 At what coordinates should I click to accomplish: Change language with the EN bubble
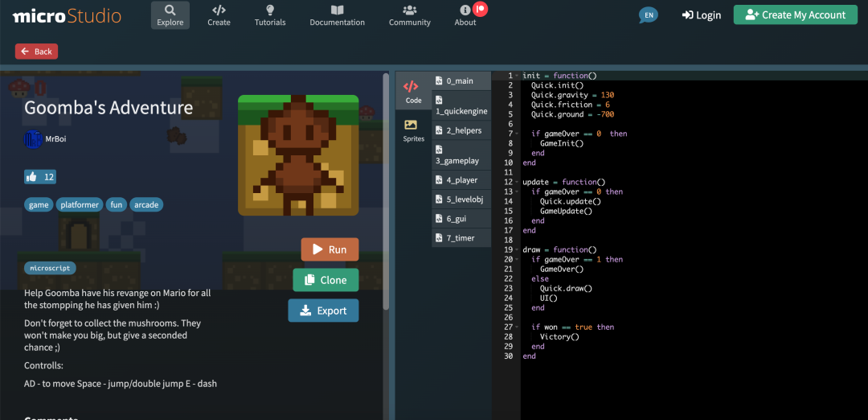[x=649, y=15]
